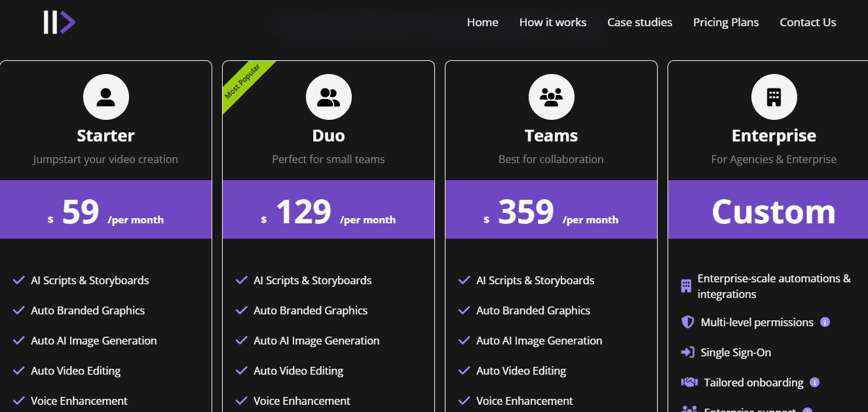This screenshot has width=868, height=412.
Task: Open the Case studies page
Action: [x=639, y=22]
